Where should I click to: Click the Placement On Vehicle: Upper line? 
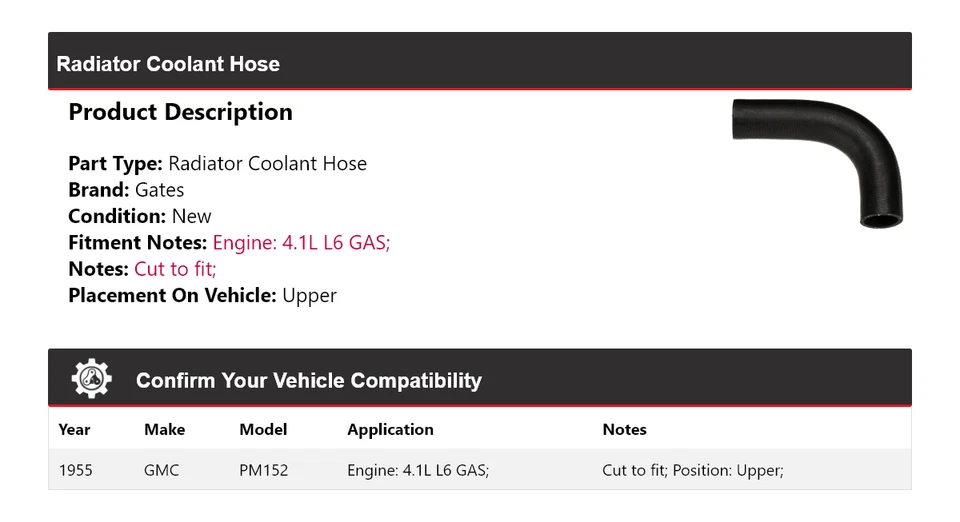pos(202,295)
